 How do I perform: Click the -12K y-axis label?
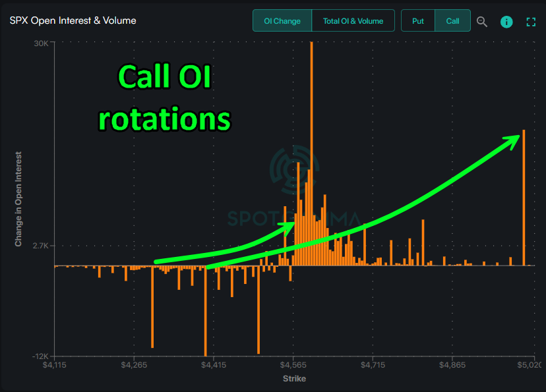41,356
